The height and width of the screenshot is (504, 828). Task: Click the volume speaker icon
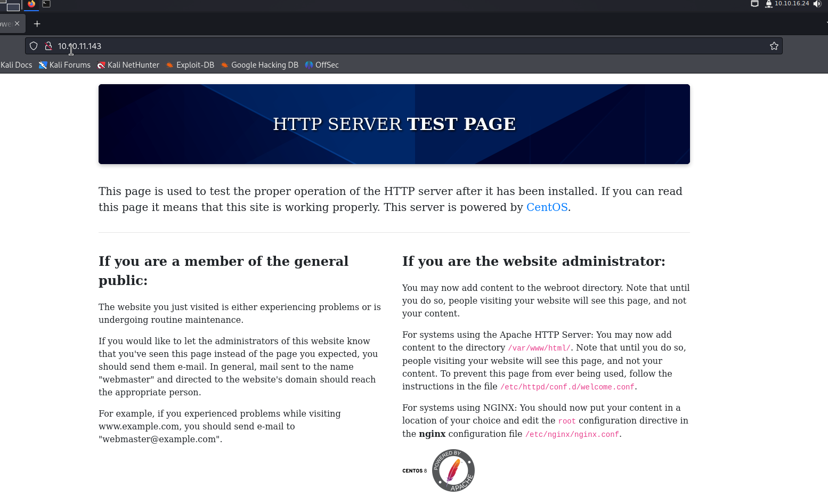(817, 4)
